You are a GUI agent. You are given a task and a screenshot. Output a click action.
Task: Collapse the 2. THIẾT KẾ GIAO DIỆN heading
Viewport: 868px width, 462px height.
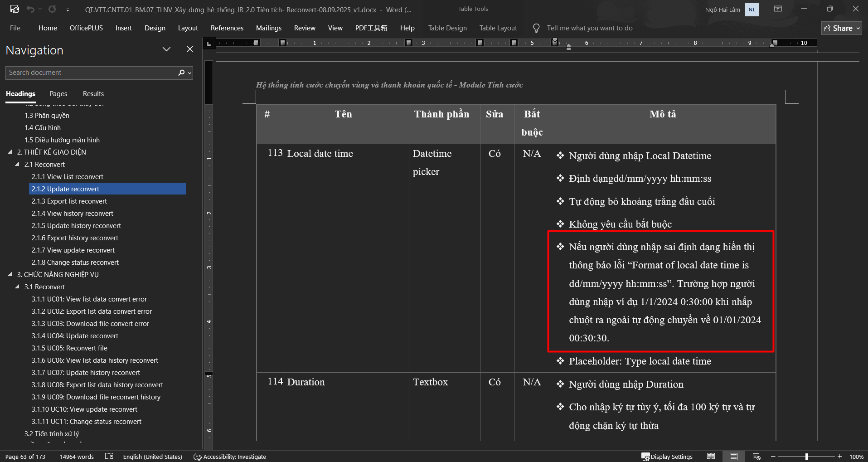click(10, 152)
